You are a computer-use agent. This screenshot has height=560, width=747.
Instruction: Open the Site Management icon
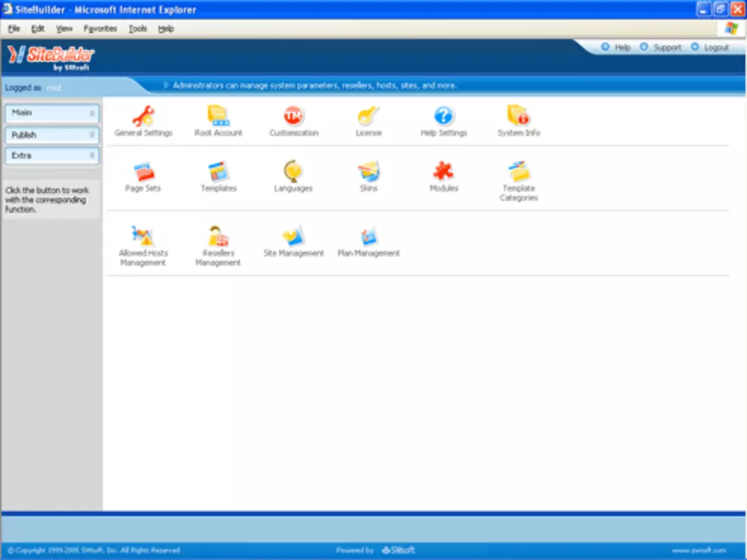[x=293, y=236]
